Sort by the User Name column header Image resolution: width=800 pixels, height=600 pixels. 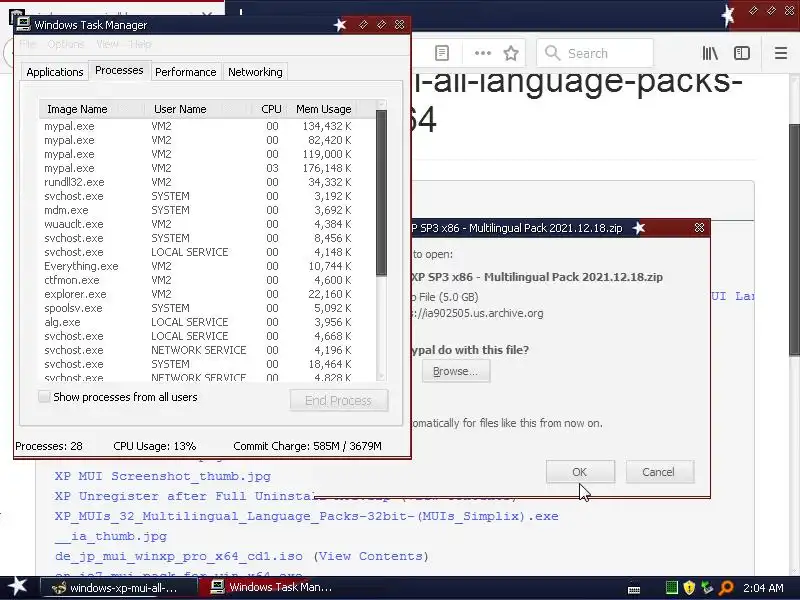198,109
